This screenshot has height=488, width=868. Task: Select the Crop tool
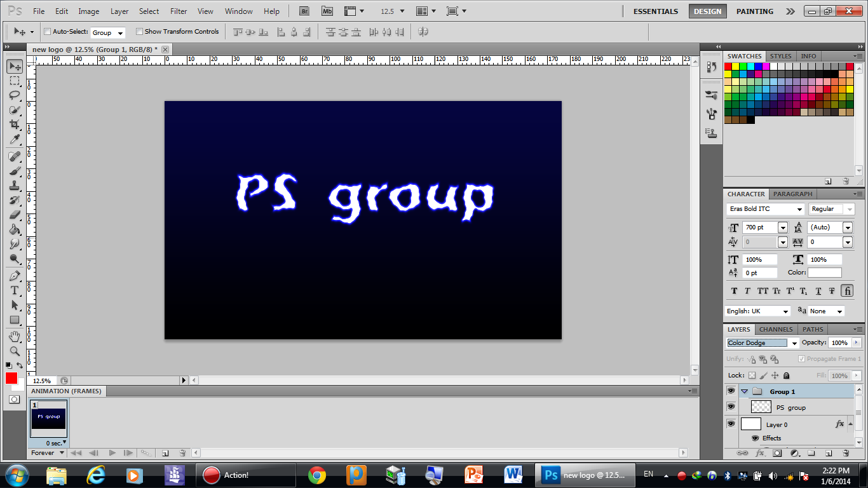(14, 125)
